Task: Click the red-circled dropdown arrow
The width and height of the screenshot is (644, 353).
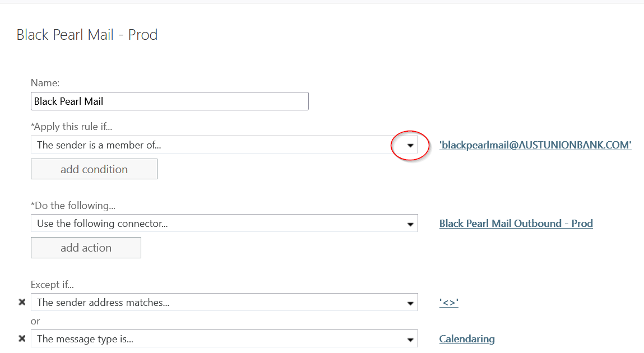Action: [410, 145]
